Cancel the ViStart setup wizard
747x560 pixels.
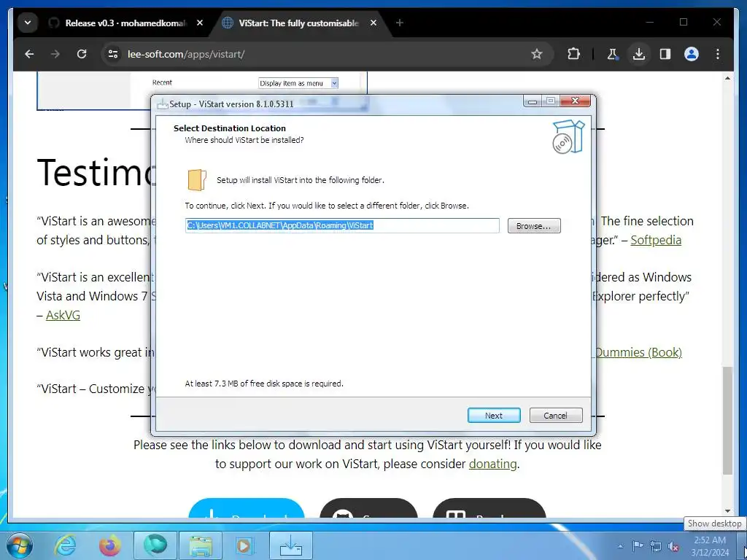pyautogui.click(x=555, y=415)
